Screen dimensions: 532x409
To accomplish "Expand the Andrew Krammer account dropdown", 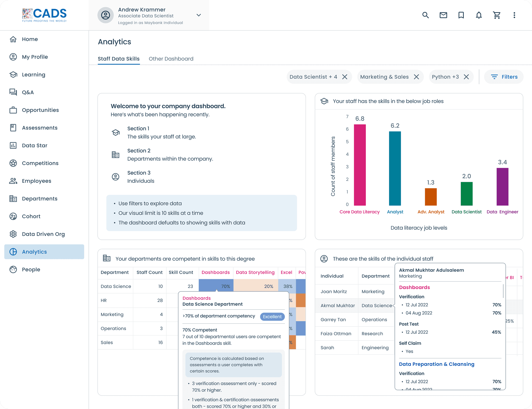I will point(199,15).
